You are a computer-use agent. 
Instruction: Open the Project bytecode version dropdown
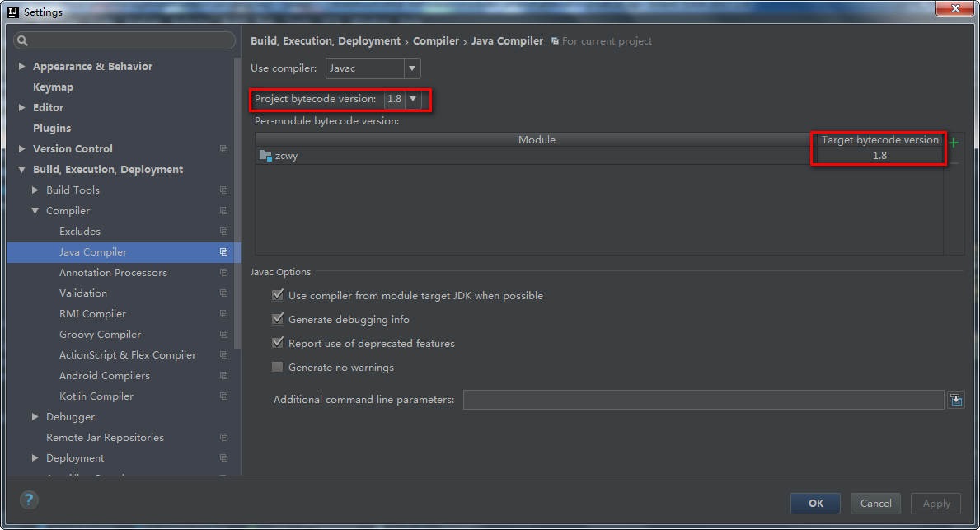coord(402,99)
